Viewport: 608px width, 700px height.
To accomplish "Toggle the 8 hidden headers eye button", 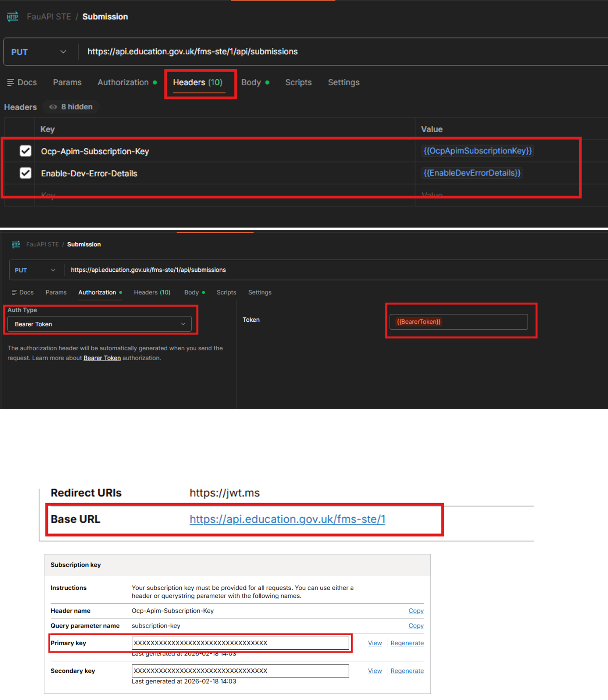I will tap(71, 107).
